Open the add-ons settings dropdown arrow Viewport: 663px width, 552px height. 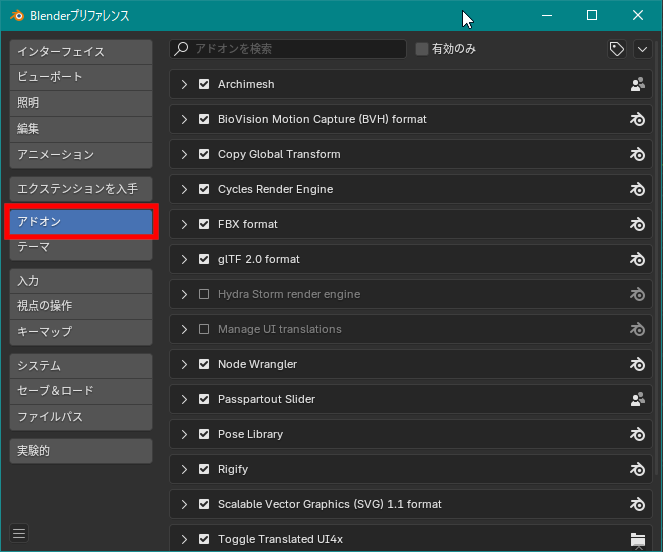tap(642, 49)
